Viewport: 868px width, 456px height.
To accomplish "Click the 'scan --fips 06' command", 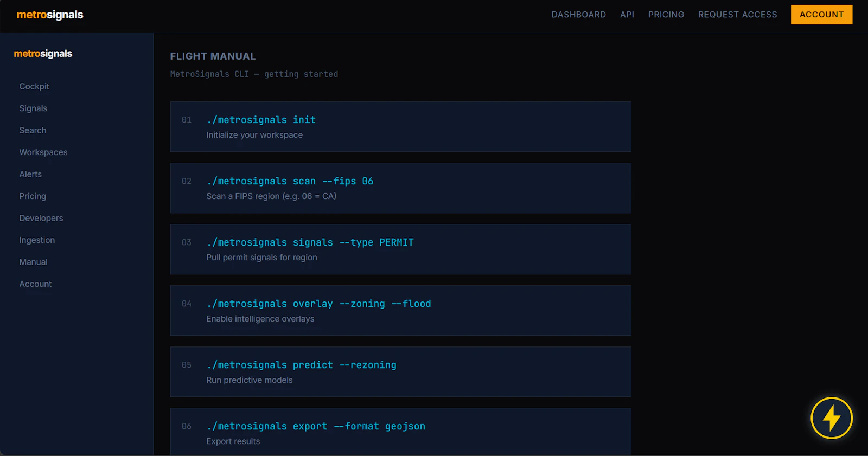I will [290, 181].
